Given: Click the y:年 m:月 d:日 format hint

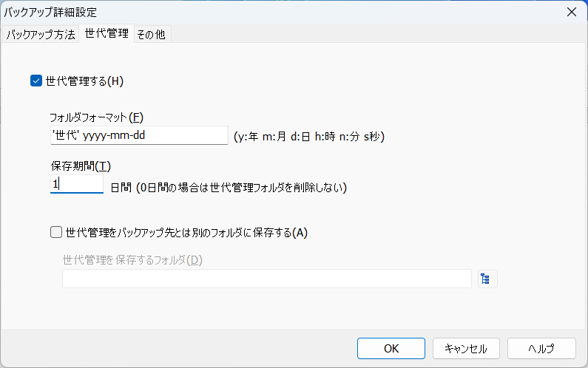Looking at the screenshot, I should (x=308, y=136).
